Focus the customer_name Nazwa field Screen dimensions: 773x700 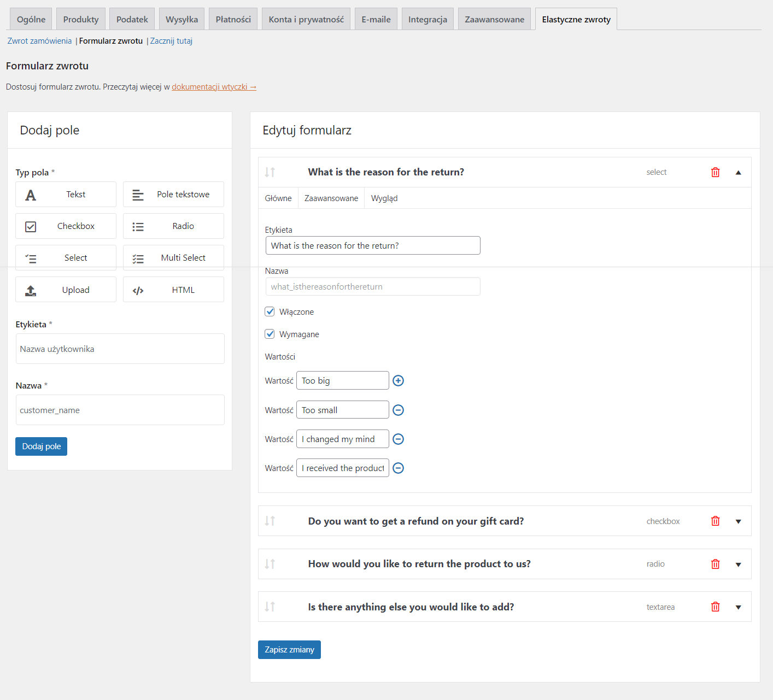point(120,410)
